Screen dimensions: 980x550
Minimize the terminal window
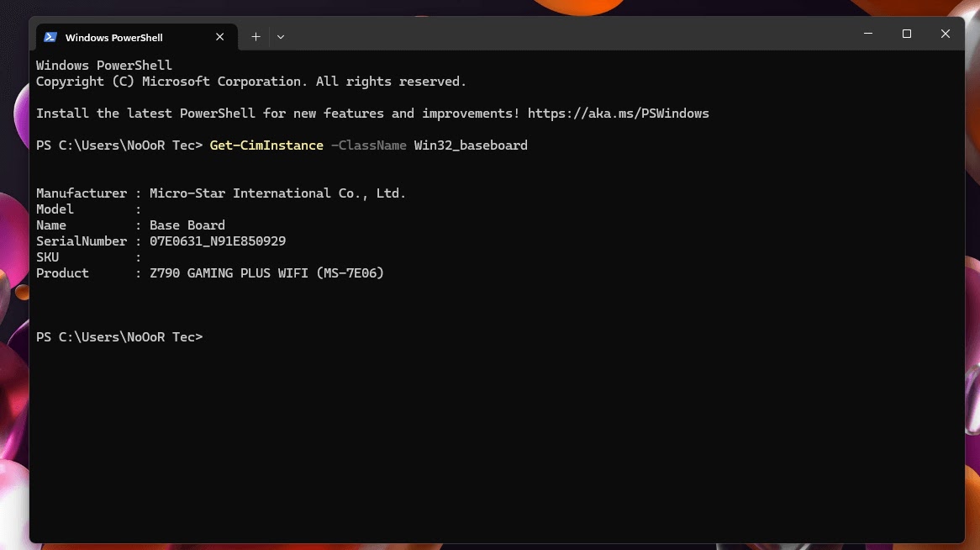tap(868, 34)
